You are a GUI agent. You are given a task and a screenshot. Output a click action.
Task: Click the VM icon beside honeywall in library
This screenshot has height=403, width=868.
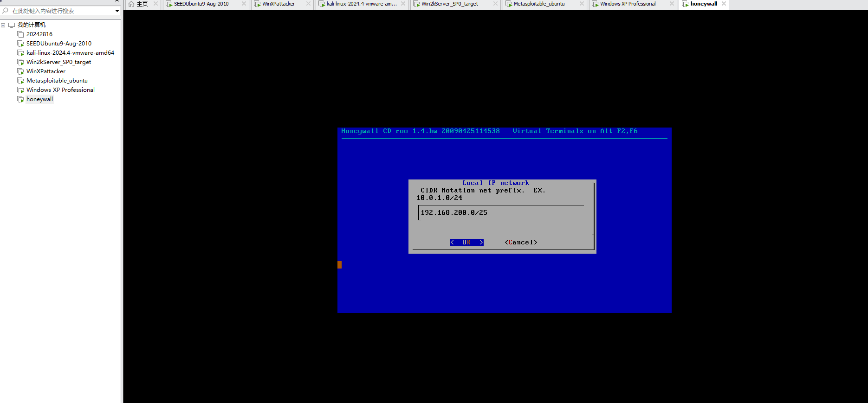pyautogui.click(x=20, y=99)
